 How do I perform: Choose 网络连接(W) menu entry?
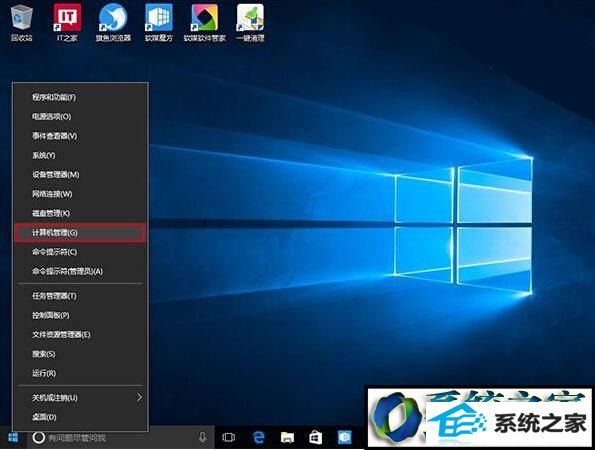coord(80,194)
